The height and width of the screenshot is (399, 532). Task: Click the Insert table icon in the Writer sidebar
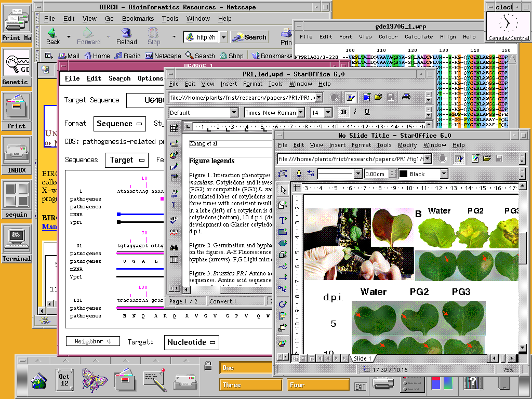[174, 128]
